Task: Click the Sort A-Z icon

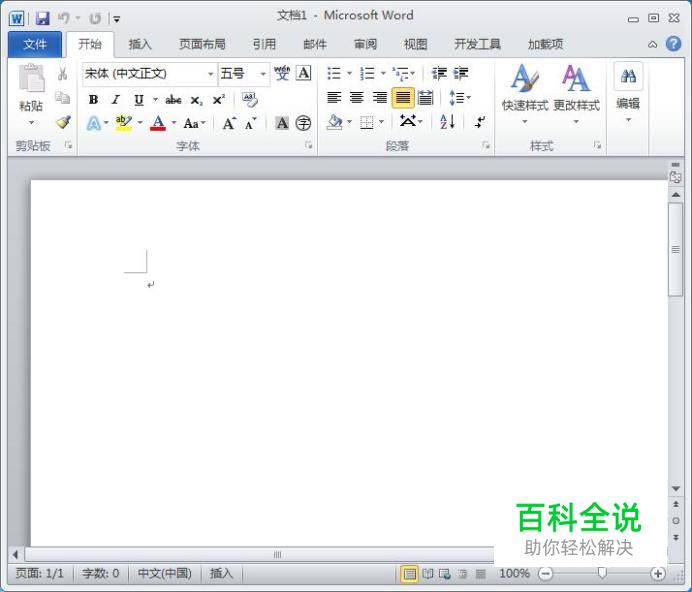Action: [448, 121]
